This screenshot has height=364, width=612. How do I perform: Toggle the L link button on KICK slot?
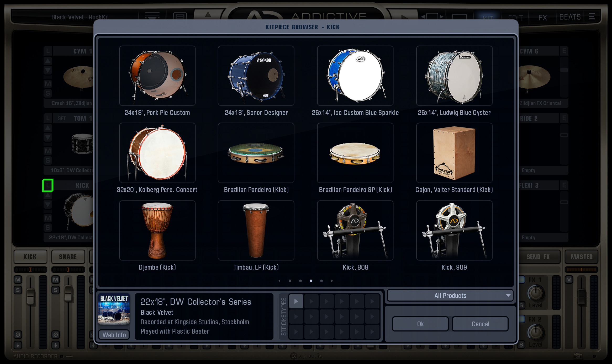click(x=48, y=185)
